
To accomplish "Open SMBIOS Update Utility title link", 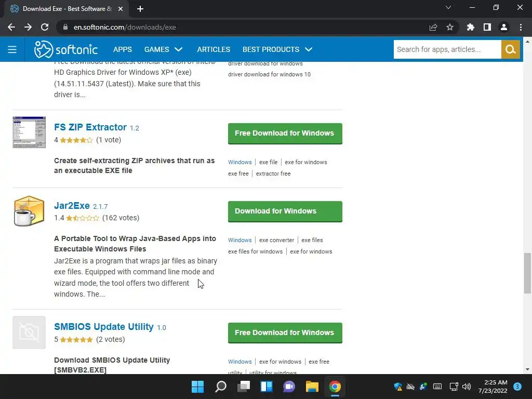I will (104, 327).
